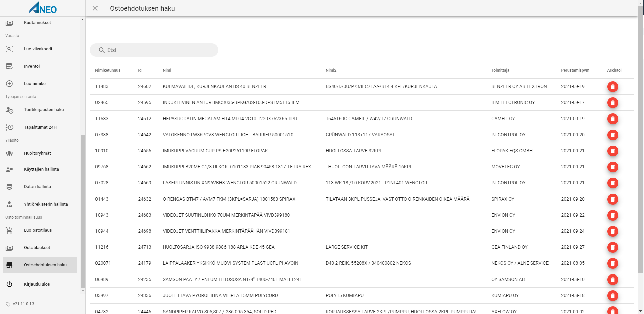Screen dimensions: 644x314
Task: Archive row 02465 INDUKTIIVINEN ANTURI
Action: pos(613,103)
